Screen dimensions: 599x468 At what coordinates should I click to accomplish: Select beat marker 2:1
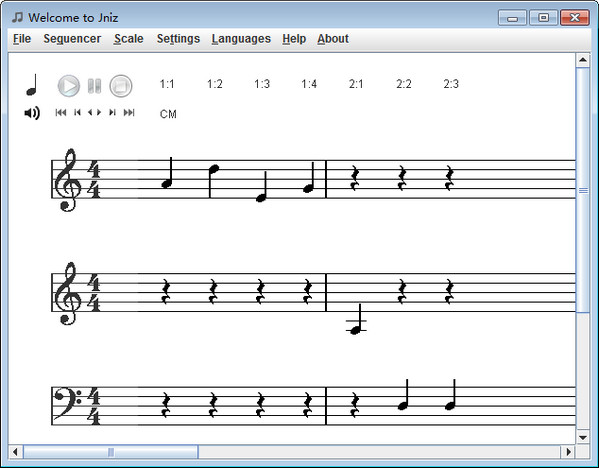[x=356, y=84]
